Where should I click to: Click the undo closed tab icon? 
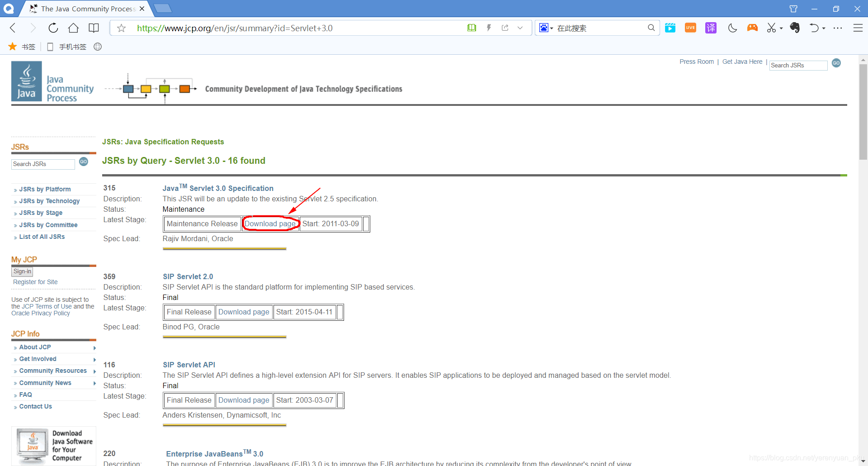(x=814, y=28)
